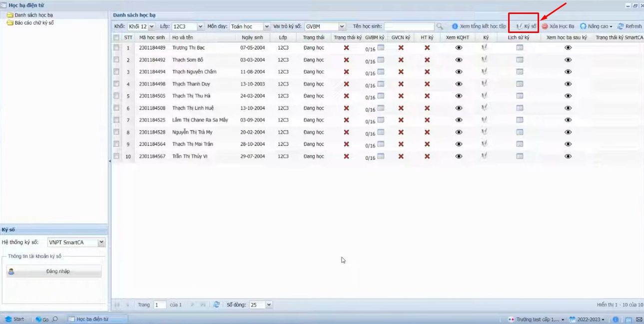Click the Ký pen icon for Thạch Som Bồ
The image size is (644, 324).
[x=484, y=60]
